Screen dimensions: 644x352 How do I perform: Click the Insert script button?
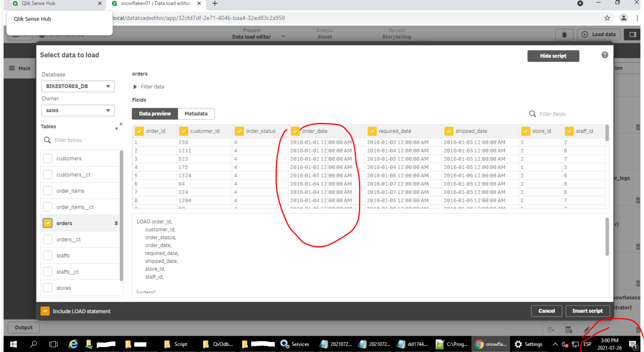587,311
